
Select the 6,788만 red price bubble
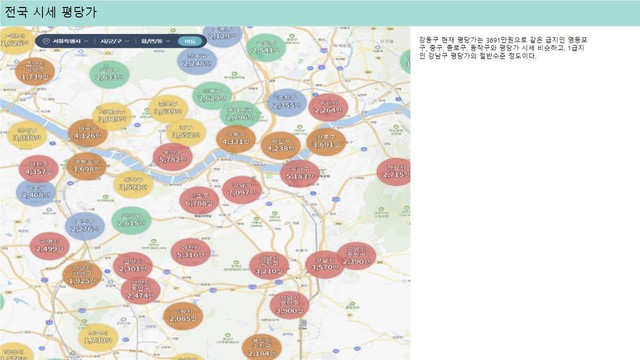(199, 200)
